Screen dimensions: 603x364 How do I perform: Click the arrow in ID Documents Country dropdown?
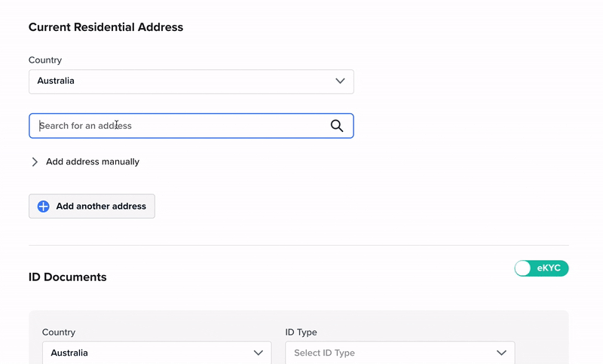(x=259, y=353)
